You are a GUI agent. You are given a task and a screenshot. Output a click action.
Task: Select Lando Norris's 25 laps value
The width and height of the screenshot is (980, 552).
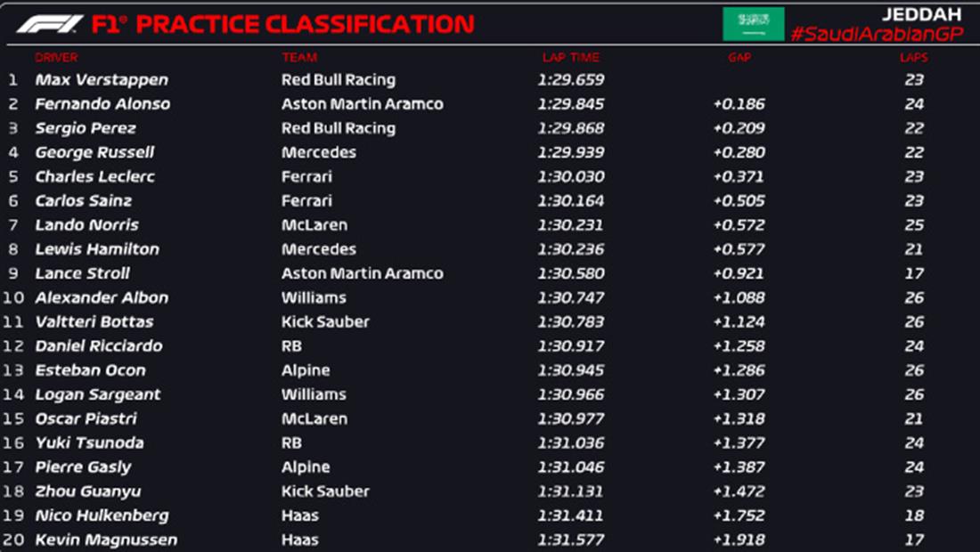pos(913,225)
